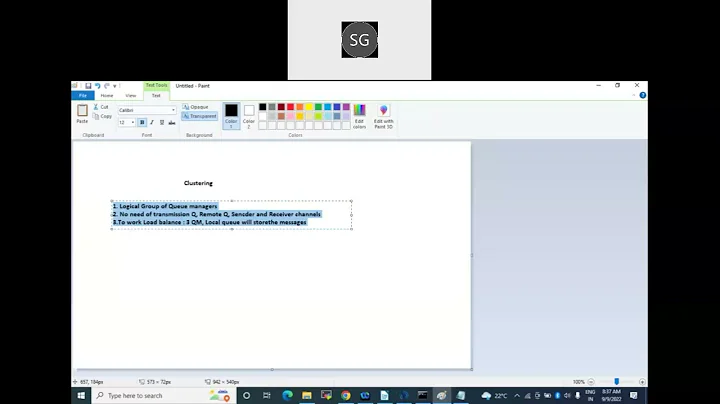Open the Edit colors palette
Viewport: 720px width, 404px height.
[x=360, y=116]
